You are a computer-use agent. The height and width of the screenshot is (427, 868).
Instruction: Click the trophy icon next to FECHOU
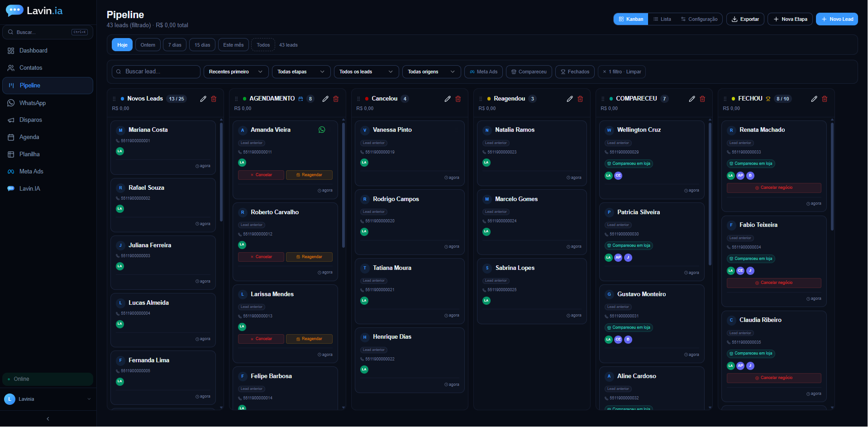(x=768, y=99)
